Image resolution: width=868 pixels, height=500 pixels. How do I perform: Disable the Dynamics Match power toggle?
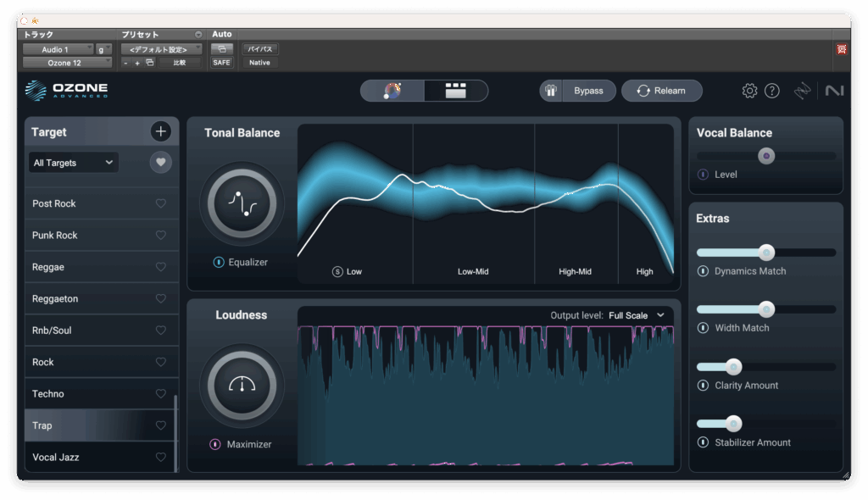pos(703,271)
